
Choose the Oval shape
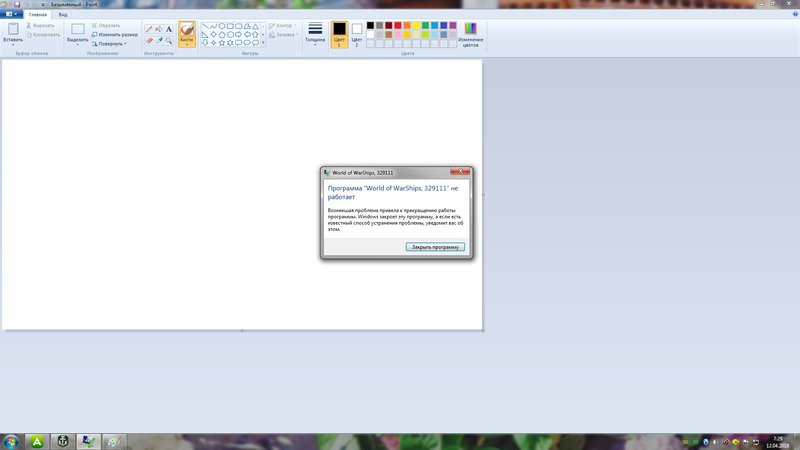click(x=222, y=26)
